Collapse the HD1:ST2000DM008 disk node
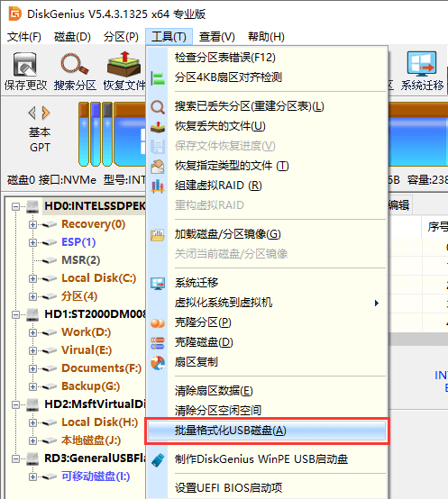This screenshot has width=448, height=499. (x=15, y=314)
